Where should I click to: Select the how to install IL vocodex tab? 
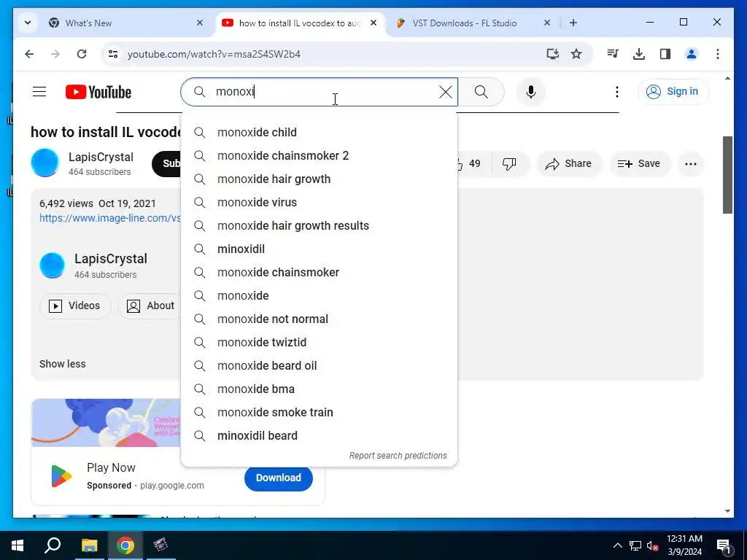tap(299, 23)
